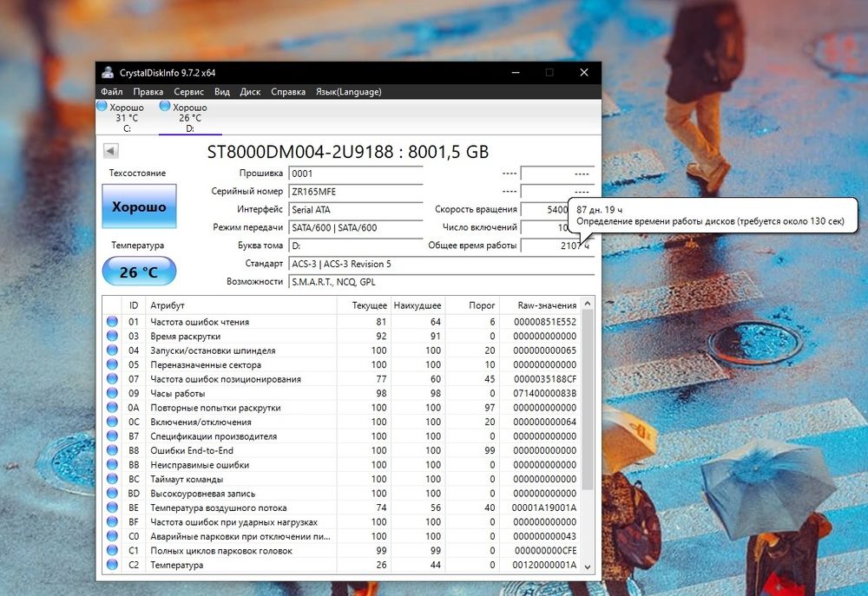Click scroll down arrow in attribute list
The height and width of the screenshot is (596, 868).
588,566
